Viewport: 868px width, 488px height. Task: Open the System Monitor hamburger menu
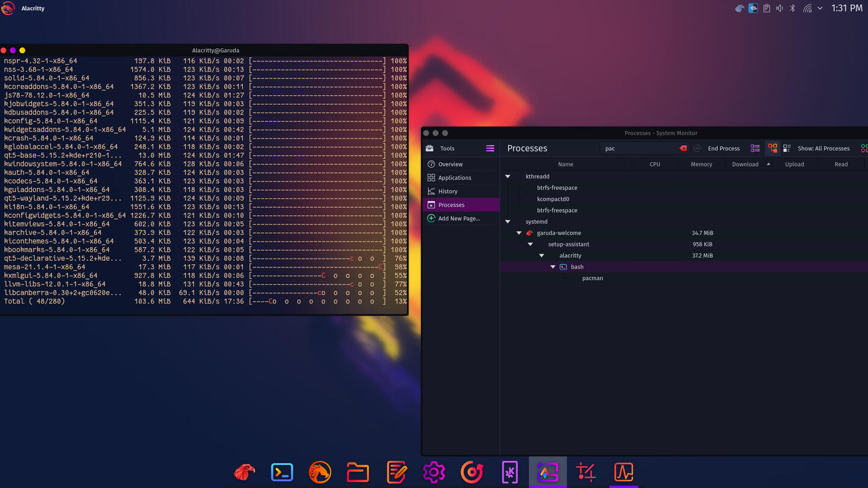coord(490,148)
